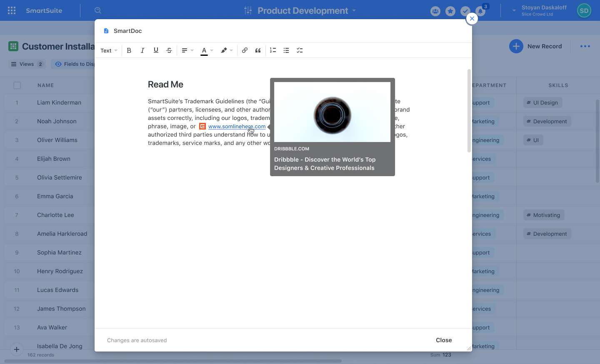Click the Close button in dialog footer

click(444, 340)
